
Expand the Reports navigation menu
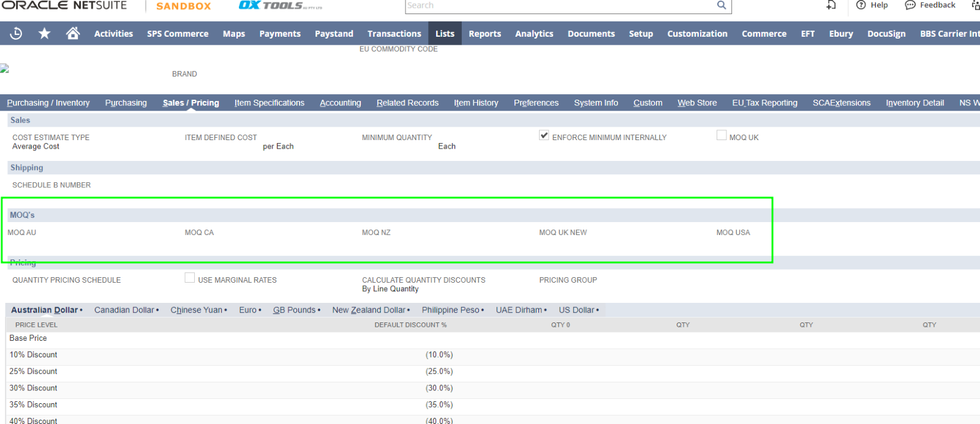pos(484,34)
